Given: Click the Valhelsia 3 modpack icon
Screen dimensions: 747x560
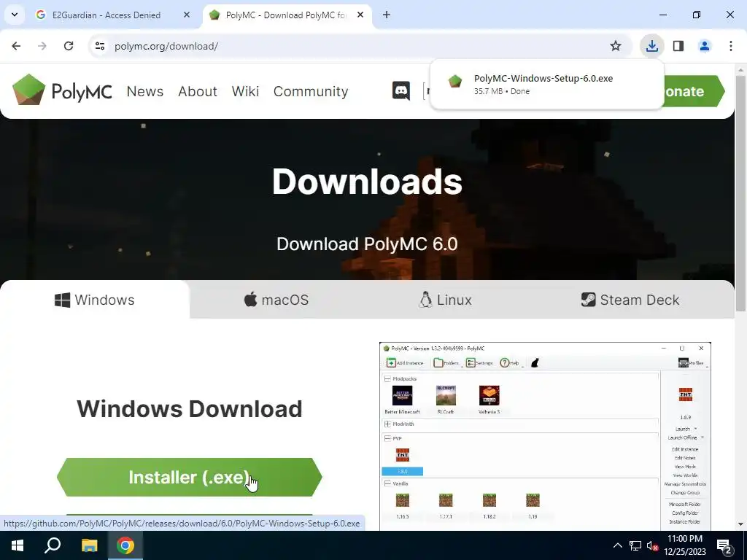Looking at the screenshot, I should click(x=489, y=395).
